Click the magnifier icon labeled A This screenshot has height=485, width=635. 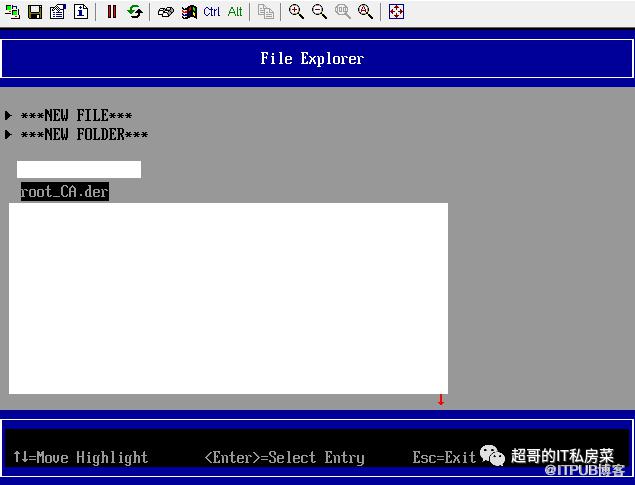[x=365, y=12]
